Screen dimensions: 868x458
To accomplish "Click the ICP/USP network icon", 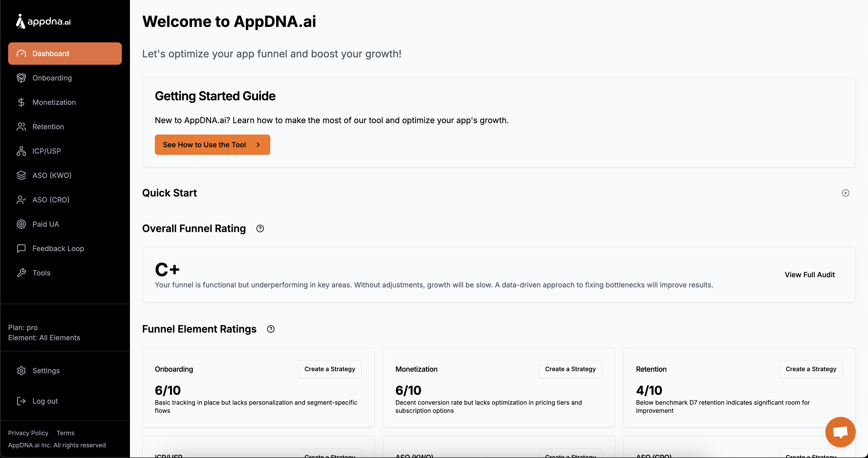I will (x=21, y=151).
